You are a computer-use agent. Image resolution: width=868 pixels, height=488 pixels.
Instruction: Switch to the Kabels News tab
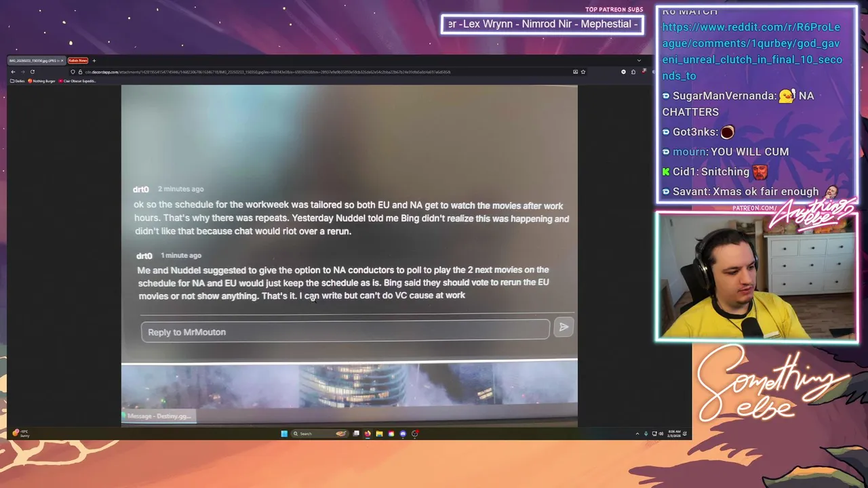coord(78,60)
